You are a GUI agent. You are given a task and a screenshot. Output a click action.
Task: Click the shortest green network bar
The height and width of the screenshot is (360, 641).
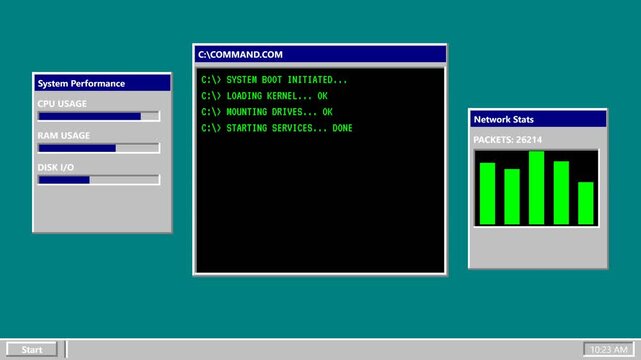(585, 203)
